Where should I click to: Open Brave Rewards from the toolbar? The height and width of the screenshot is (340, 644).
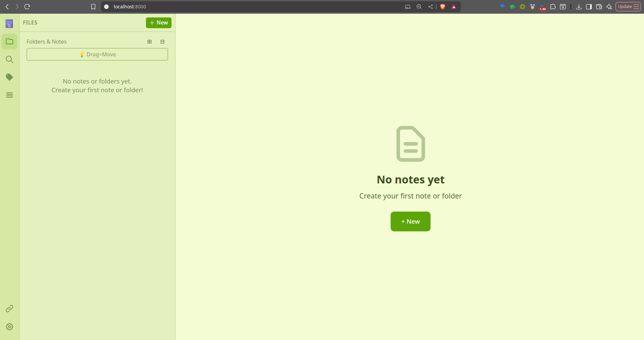pyautogui.click(x=454, y=7)
